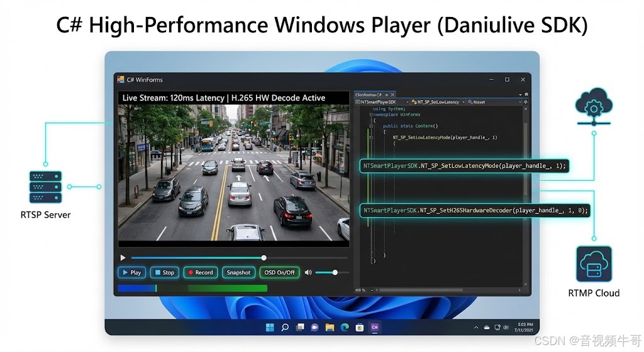Click the RTSP Server rack icon
The image size is (644, 352).
(x=45, y=186)
